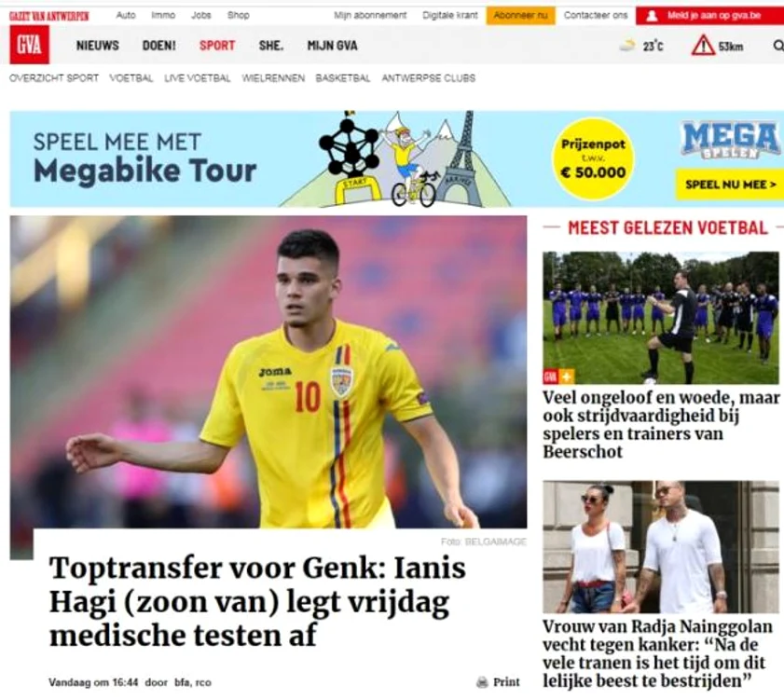This screenshot has width=784, height=699.
Task: Click the Gazet van Antwerpen wordmark
Action: (x=49, y=16)
